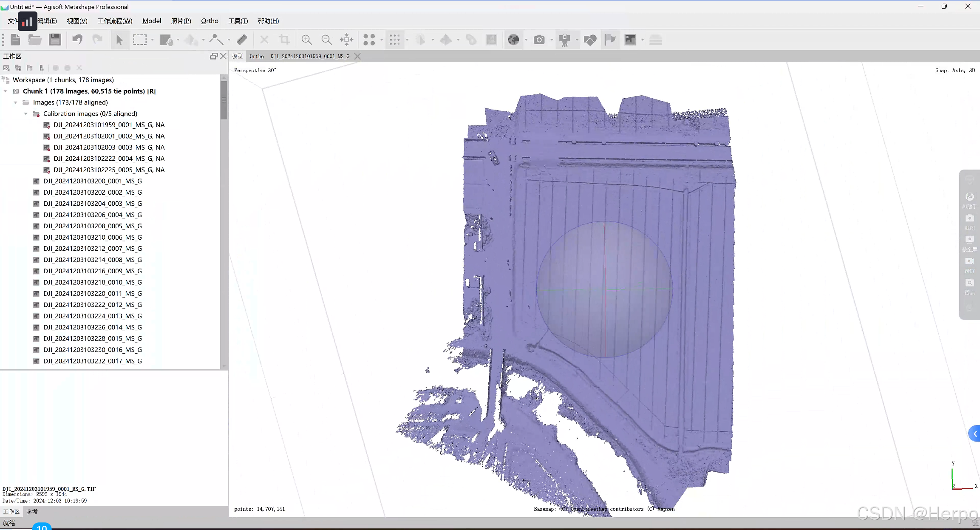Open the 工作流程(W) workflow menu
The height and width of the screenshot is (530, 980).
coord(115,21)
